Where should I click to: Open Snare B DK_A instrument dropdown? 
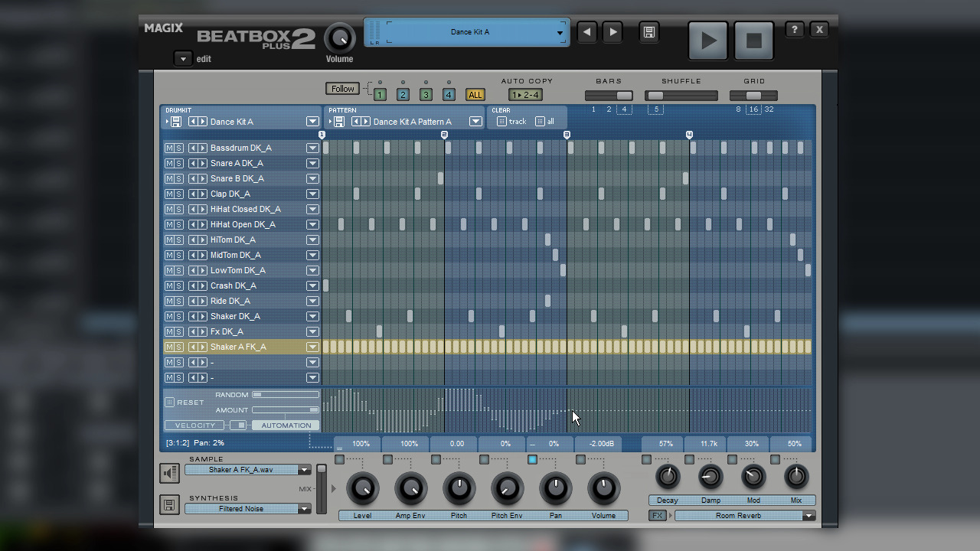click(x=312, y=178)
